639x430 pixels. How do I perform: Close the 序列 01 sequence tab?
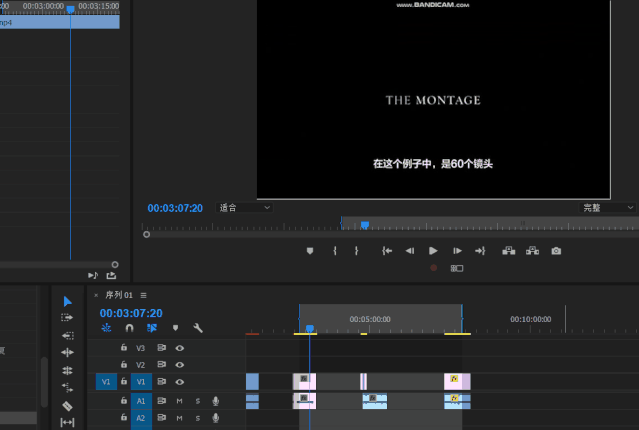pyautogui.click(x=96, y=295)
